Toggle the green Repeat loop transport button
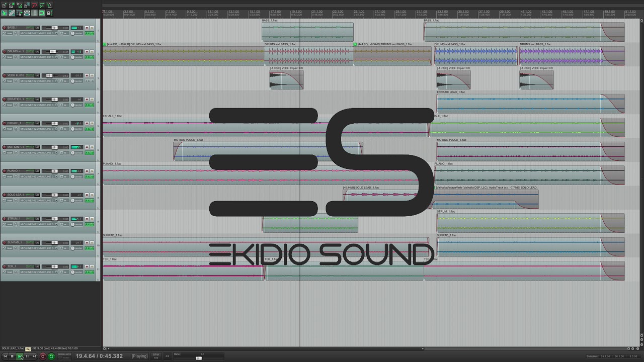 51,356
